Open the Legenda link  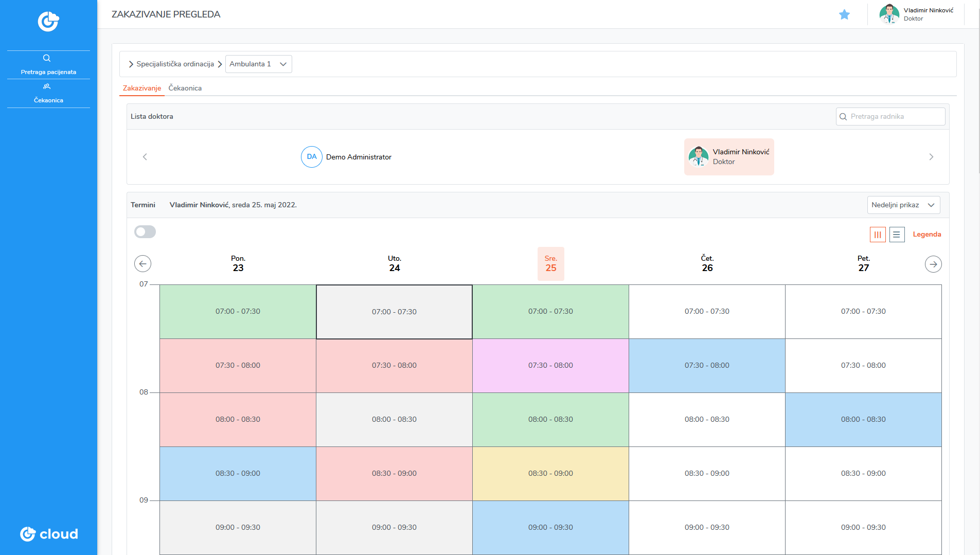tap(926, 235)
